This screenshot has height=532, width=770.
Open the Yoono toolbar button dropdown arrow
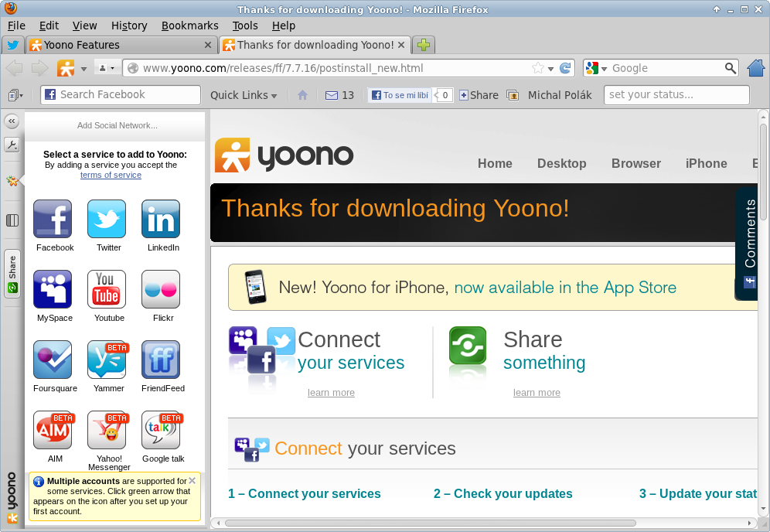[x=83, y=69]
